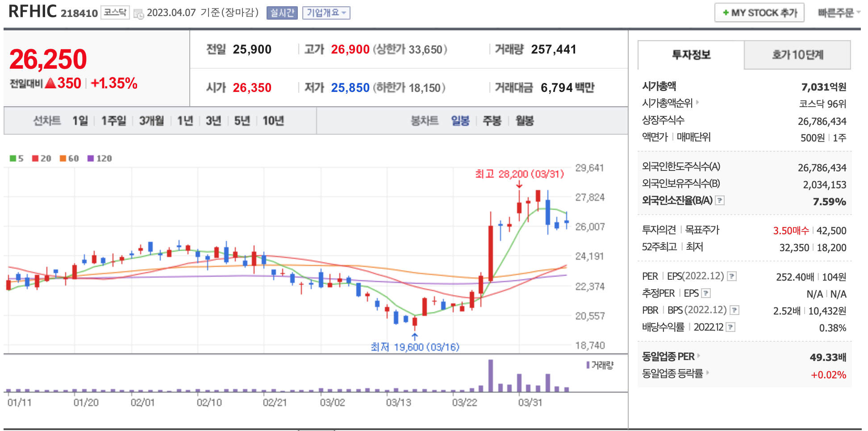
Task: Open the 투자정보 tab
Action: (x=691, y=55)
